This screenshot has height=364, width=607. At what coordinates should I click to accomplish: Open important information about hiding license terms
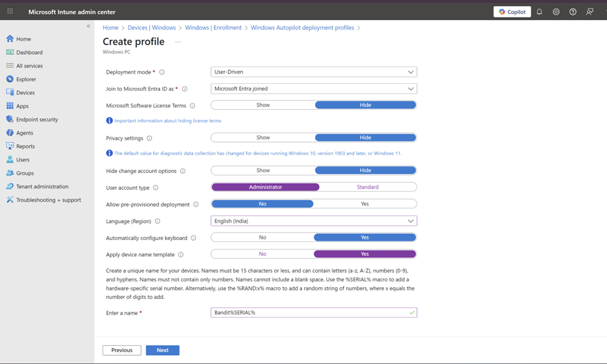(168, 121)
